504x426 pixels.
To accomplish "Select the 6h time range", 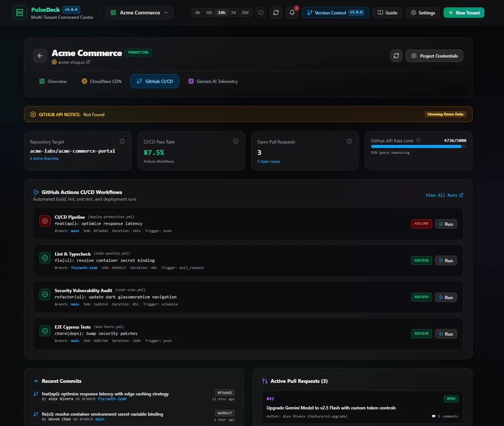I will pyautogui.click(x=198, y=13).
